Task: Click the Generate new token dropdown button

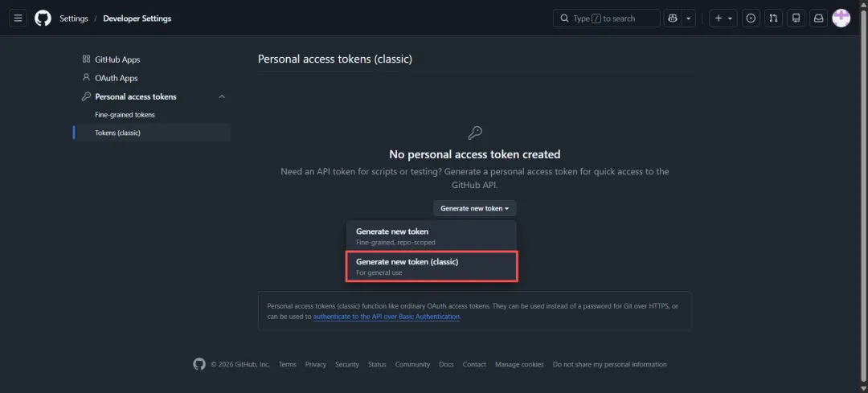Action: (x=474, y=208)
